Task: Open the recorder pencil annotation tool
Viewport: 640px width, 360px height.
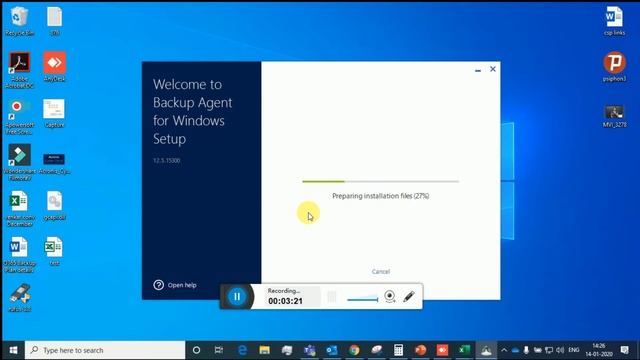Action: 409,296
